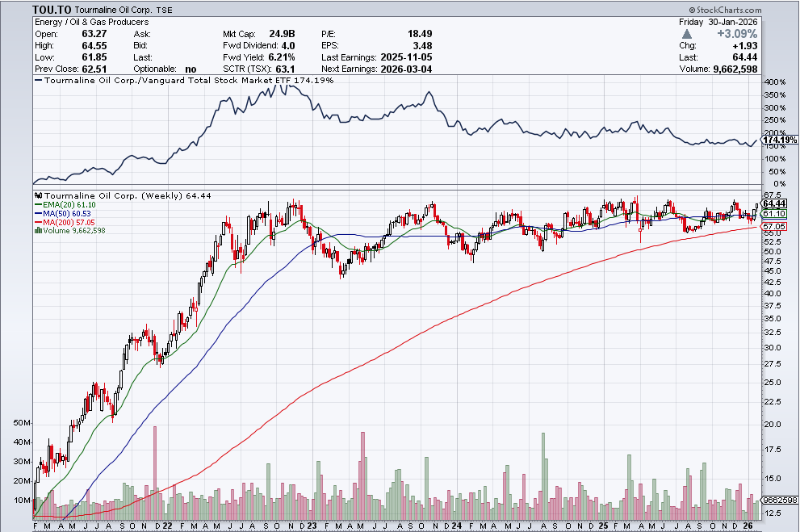Click the Last Earnings date 2025-11-05
800x532 pixels.
(x=406, y=57)
